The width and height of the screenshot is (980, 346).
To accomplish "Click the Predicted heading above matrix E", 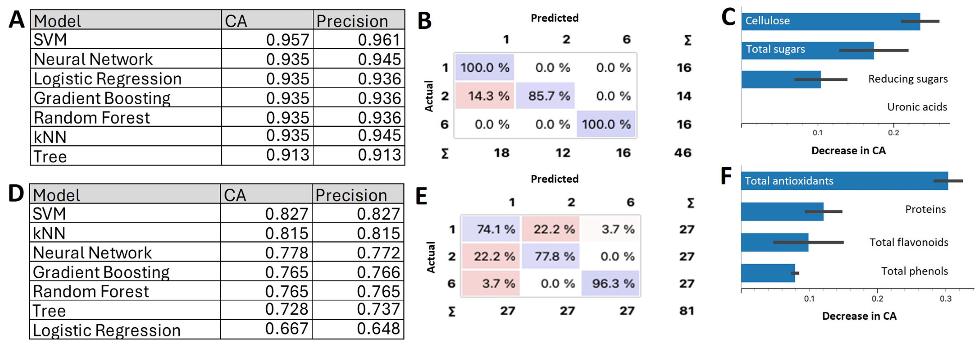I will 554,179.
